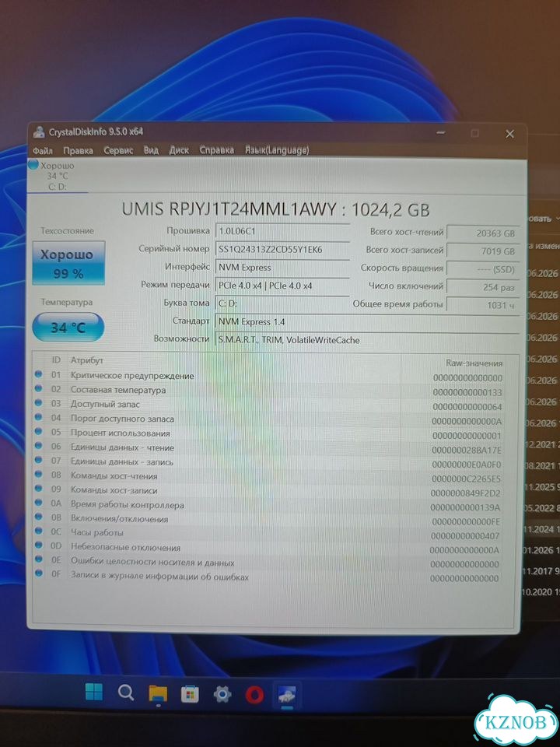Click the features field S.M.A.R.T., TRIM, VolatileWriteCache
560x747 pixels.
366,340
